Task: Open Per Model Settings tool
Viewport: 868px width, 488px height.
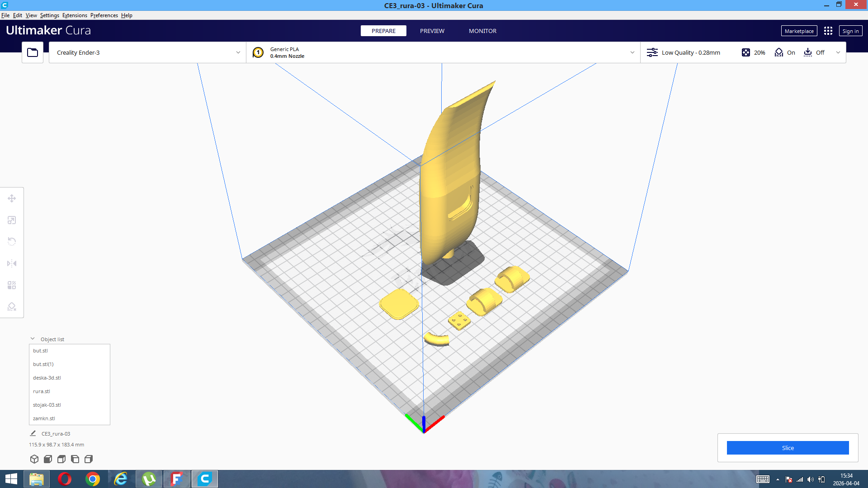Action: 12,285
